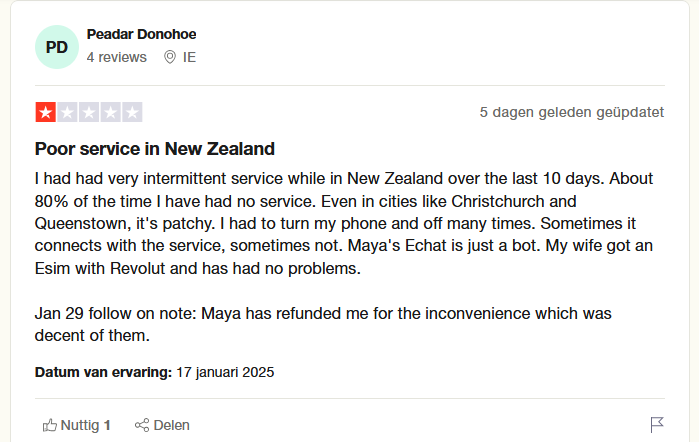Viewport: 699px width, 442px height.
Task: Click the 'Jan 29 follow on note' paragraph
Action: [322, 324]
